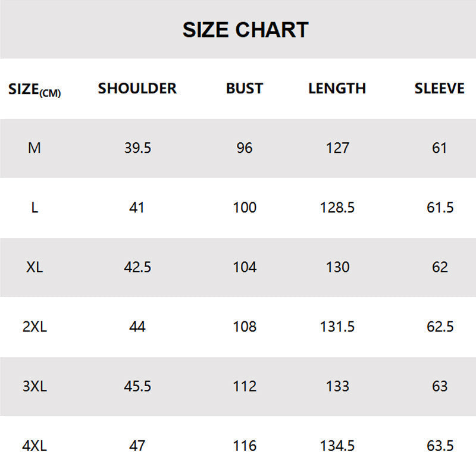Image resolution: width=476 pixels, height=476 pixels.
Task: Click the SIZE (CM) header
Action: 35,90
